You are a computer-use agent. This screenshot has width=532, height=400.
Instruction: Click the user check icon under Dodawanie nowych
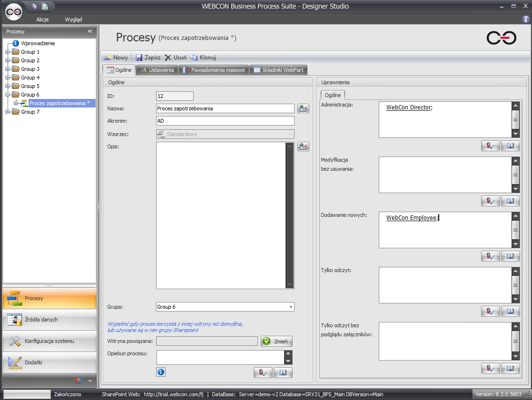[x=490, y=256]
